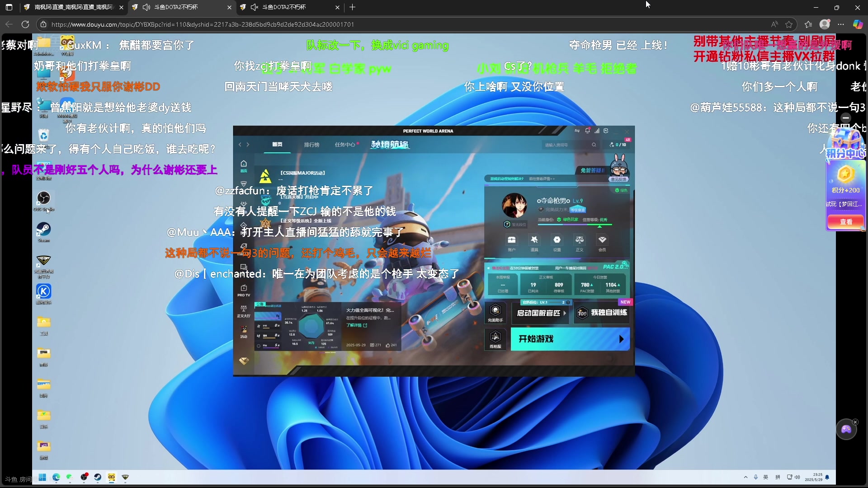Switch to the 南枫阿直播 browser tab
Image resolution: width=868 pixels, height=488 pixels.
pyautogui.click(x=73, y=7)
